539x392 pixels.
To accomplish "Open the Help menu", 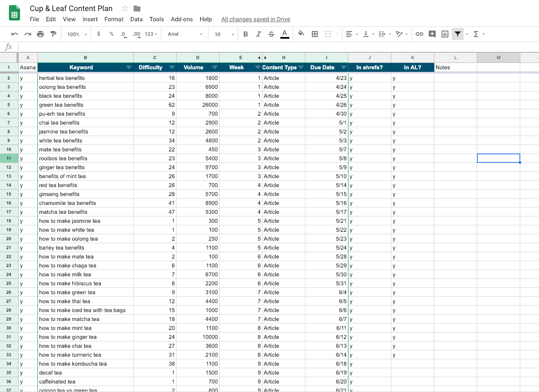I will pyautogui.click(x=205, y=19).
